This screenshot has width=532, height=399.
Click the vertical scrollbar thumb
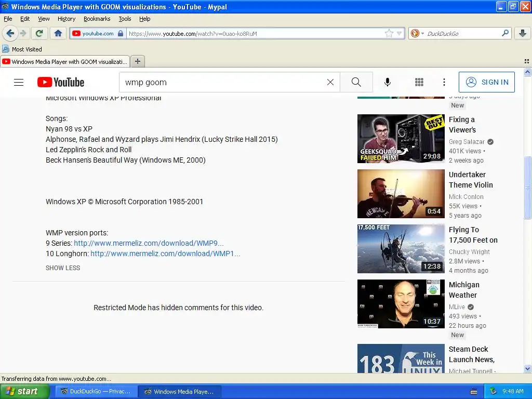[x=527, y=187]
